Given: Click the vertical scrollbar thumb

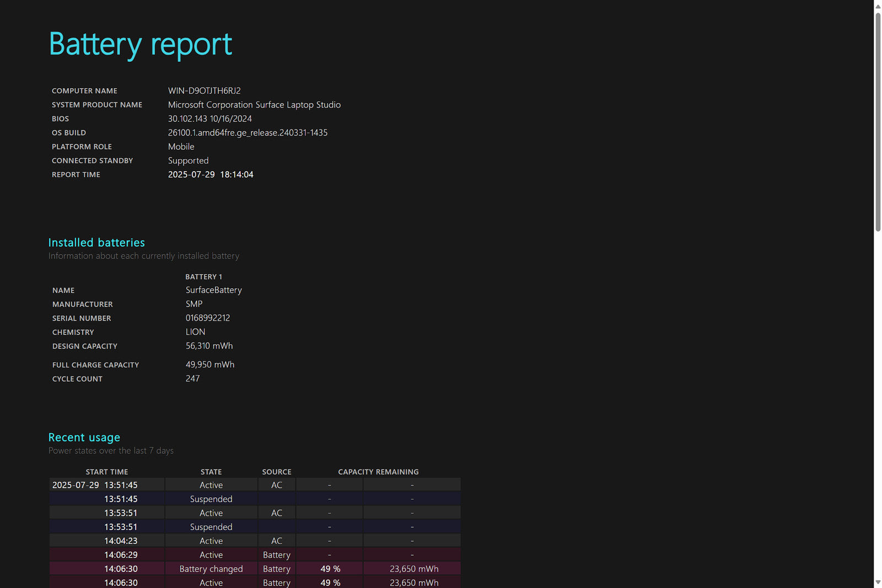Looking at the screenshot, I should coord(878,122).
